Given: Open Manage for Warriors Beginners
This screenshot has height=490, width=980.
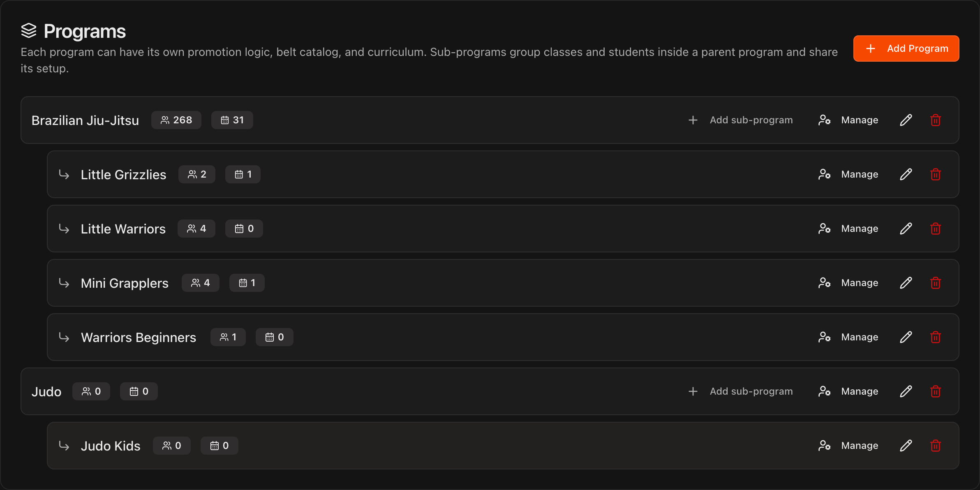Looking at the screenshot, I should 848,337.
